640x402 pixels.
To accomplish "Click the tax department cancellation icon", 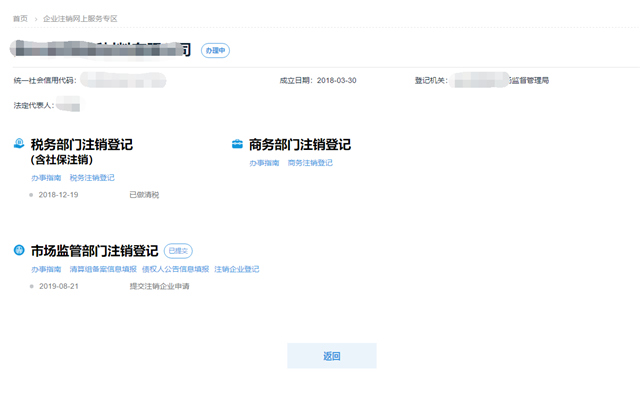I will click(19, 144).
